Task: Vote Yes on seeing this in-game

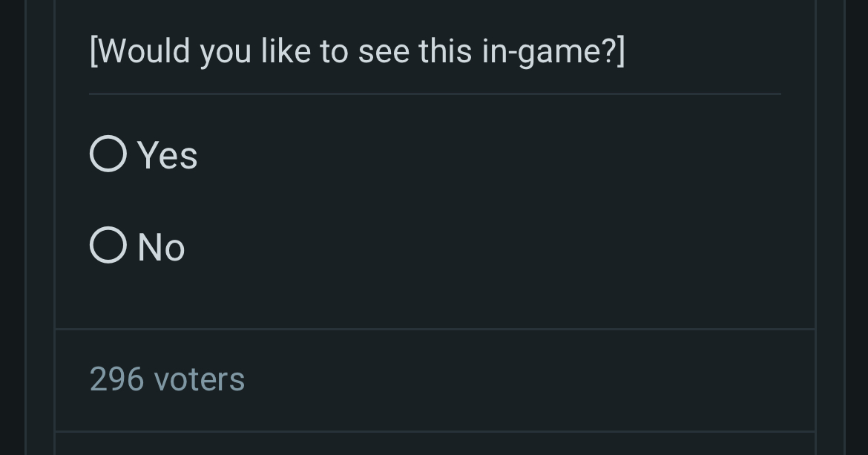Action: 108,154
